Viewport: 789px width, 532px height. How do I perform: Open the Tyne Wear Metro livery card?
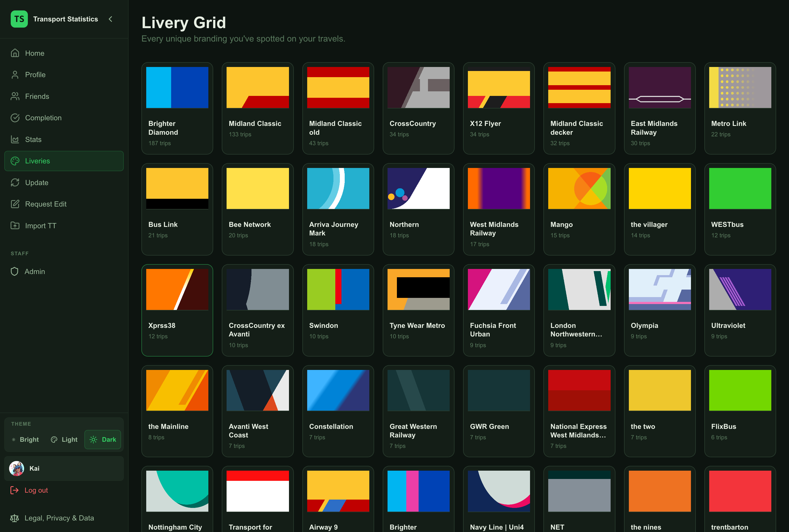(x=418, y=310)
